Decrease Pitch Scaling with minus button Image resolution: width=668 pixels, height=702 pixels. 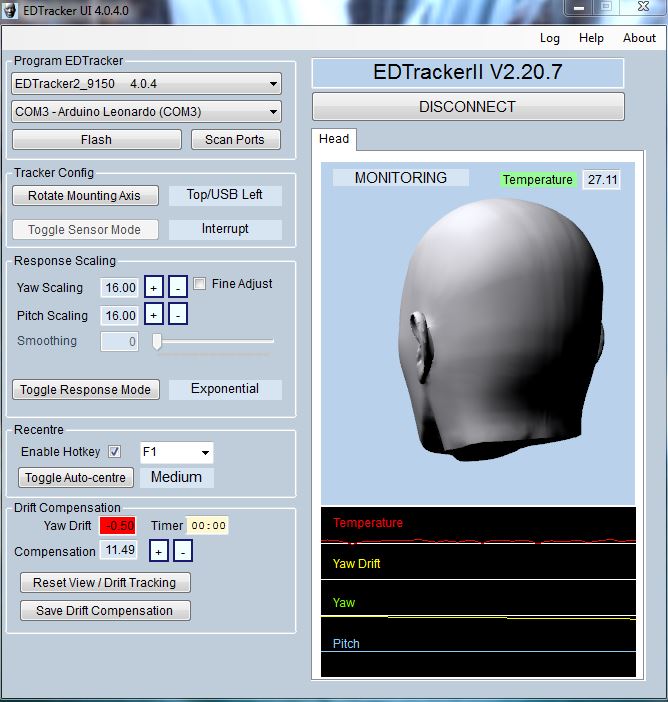point(178,314)
